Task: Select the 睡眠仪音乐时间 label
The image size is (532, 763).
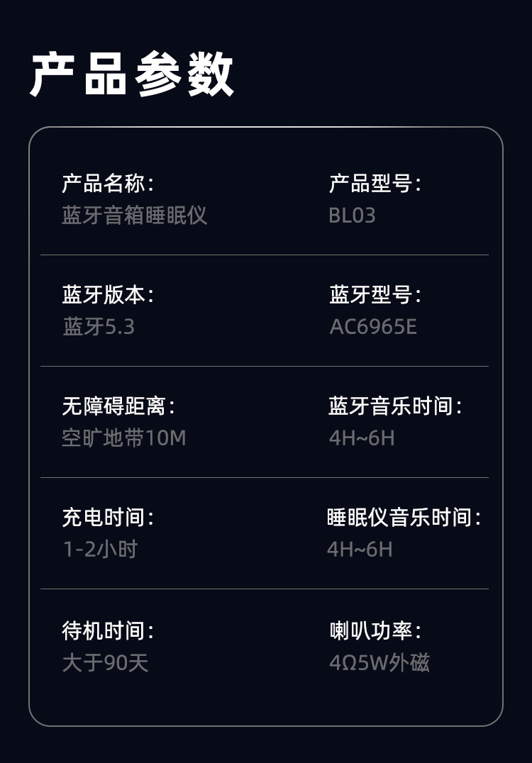Action: 404,518
